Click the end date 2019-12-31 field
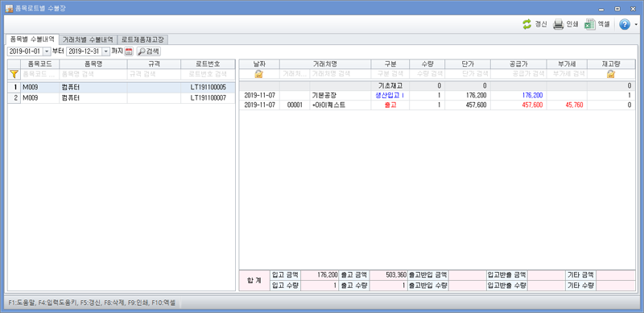Screen dimensions: 644x313 [x=85, y=51]
